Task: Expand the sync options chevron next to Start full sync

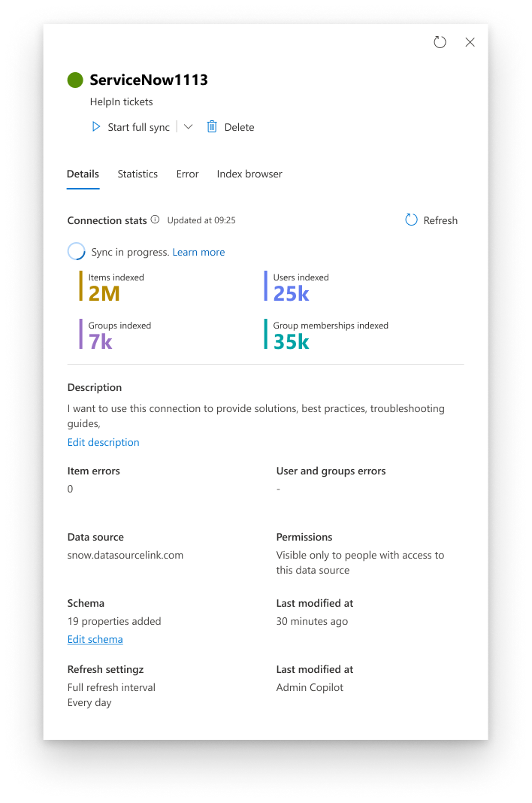Action: [x=187, y=126]
